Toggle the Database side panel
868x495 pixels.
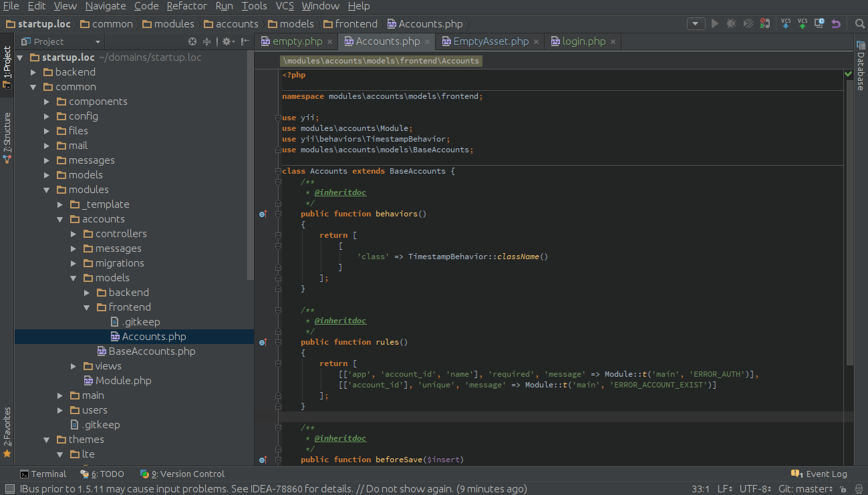pos(861,65)
